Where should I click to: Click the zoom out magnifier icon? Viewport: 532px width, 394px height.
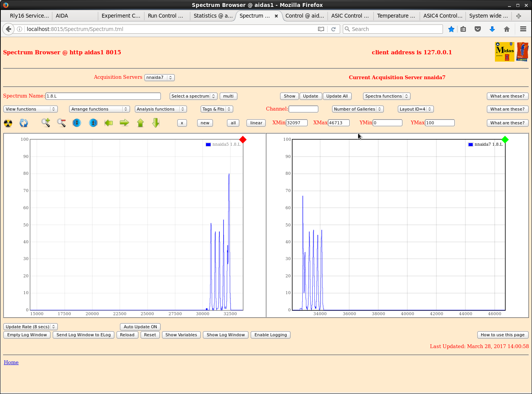coord(61,123)
